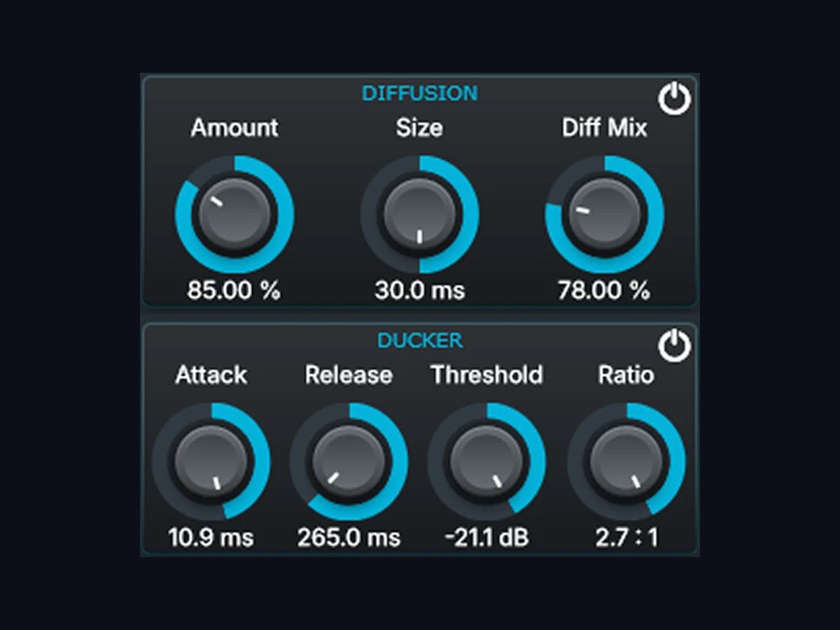840x630 pixels.
Task: Click the 78.00 % Diff Mix value
Action: (604, 290)
